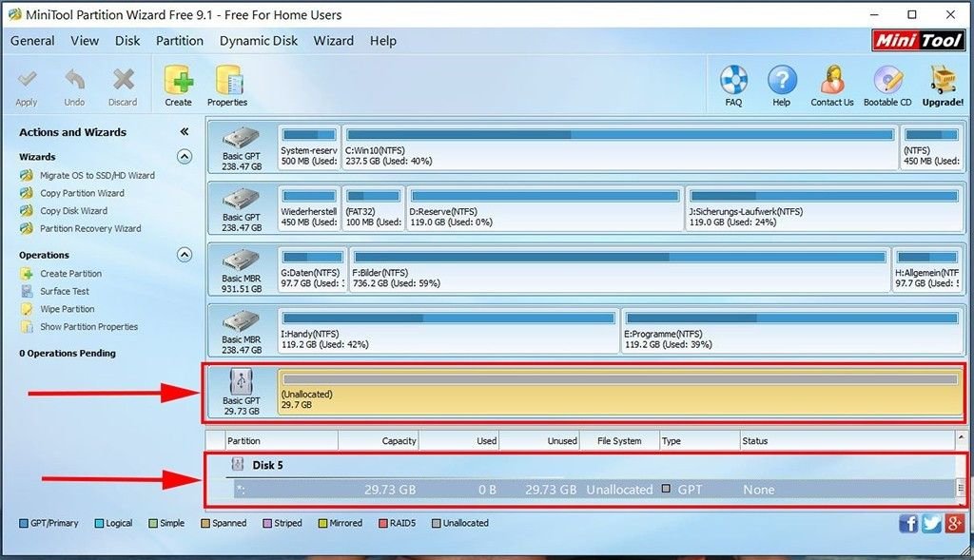
Task: Click the Help question mark icon
Action: (x=782, y=80)
